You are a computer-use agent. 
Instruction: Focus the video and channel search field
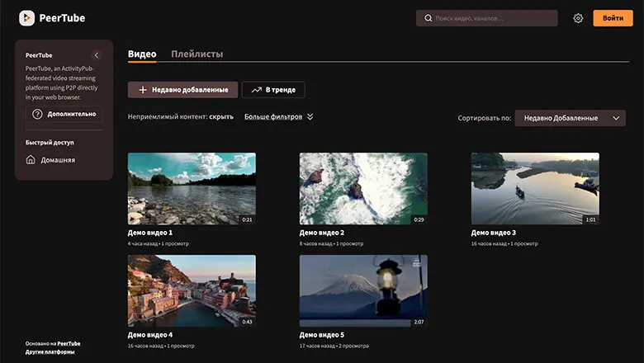click(x=486, y=18)
